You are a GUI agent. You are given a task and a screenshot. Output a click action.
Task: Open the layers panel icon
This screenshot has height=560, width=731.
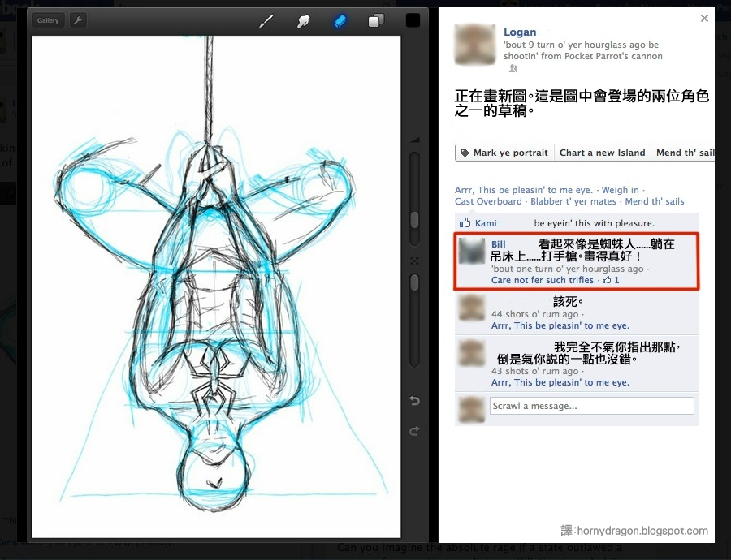376,20
